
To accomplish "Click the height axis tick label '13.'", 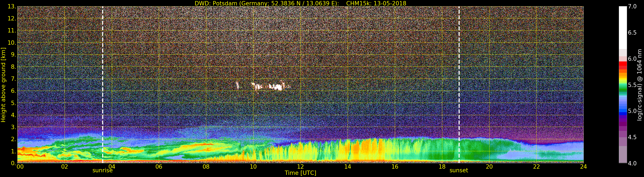I will 12,6.
